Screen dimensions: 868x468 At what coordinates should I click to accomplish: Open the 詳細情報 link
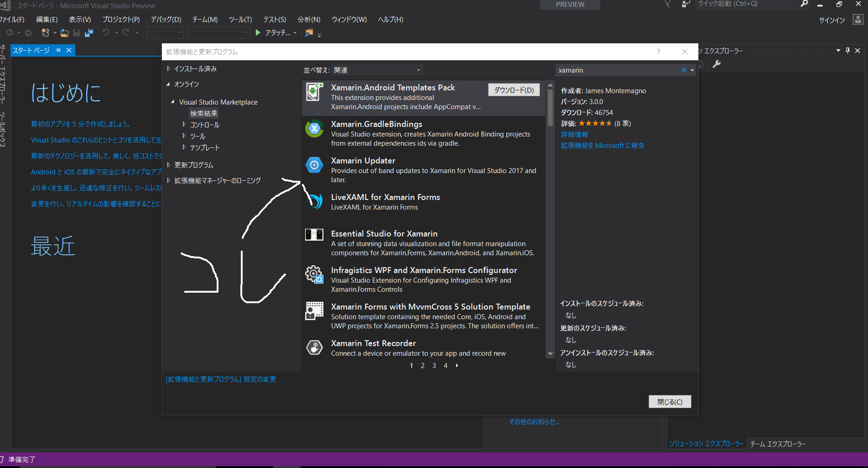pyautogui.click(x=574, y=134)
